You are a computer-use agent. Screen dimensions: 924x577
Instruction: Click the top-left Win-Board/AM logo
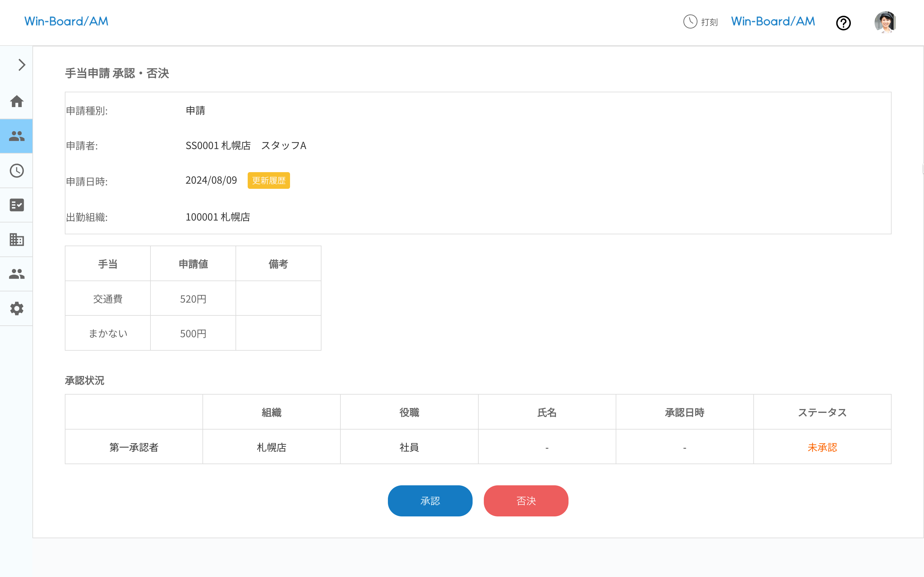click(x=66, y=21)
